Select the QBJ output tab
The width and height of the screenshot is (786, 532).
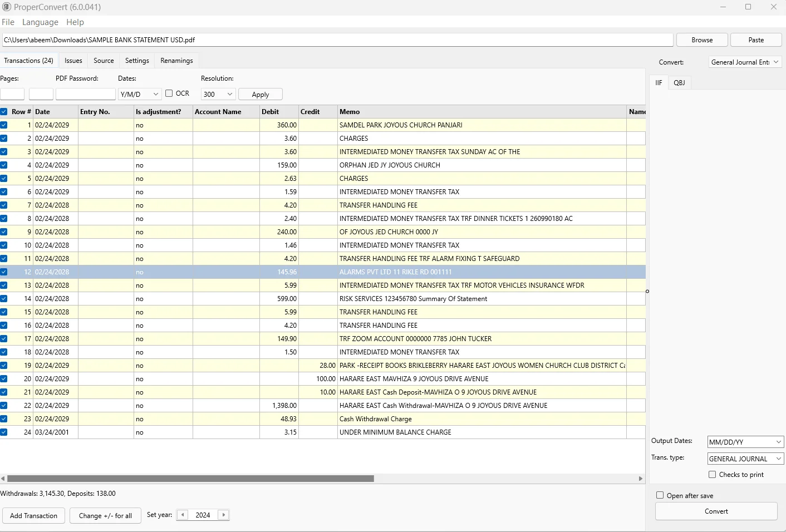click(x=679, y=83)
